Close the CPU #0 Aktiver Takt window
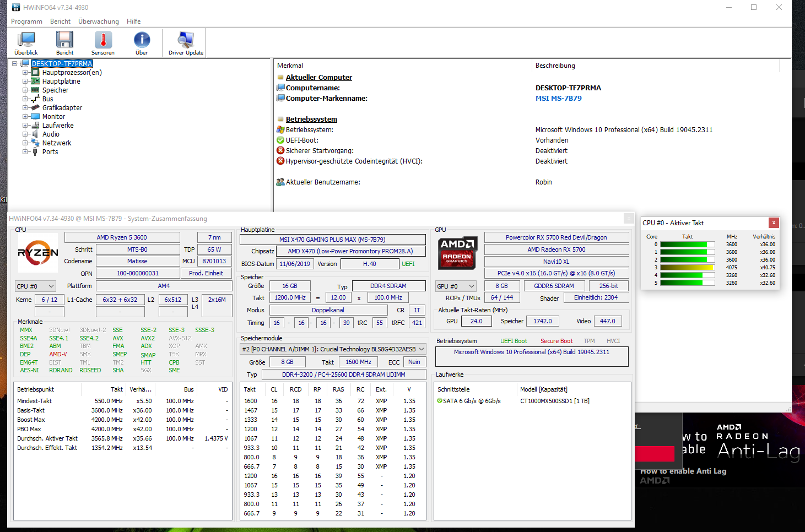805x532 pixels. [774, 222]
